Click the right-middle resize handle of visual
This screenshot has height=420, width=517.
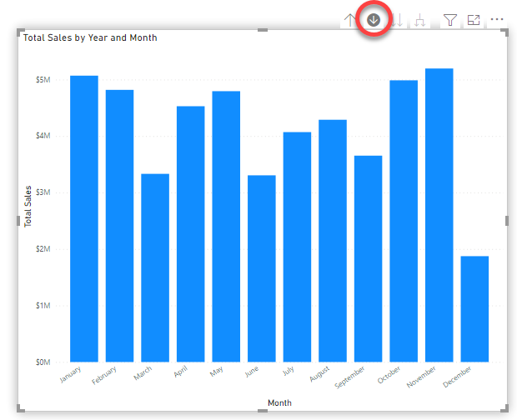pos(507,221)
